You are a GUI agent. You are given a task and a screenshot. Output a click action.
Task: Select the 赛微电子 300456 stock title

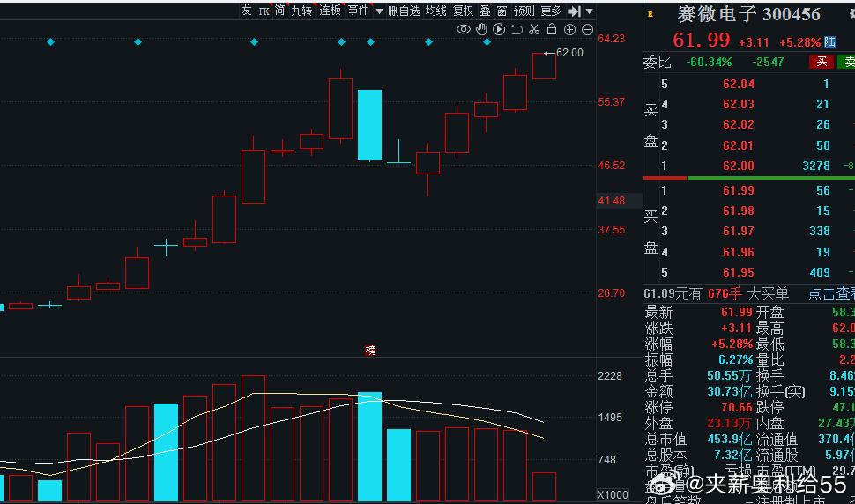(x=748, y=14)
